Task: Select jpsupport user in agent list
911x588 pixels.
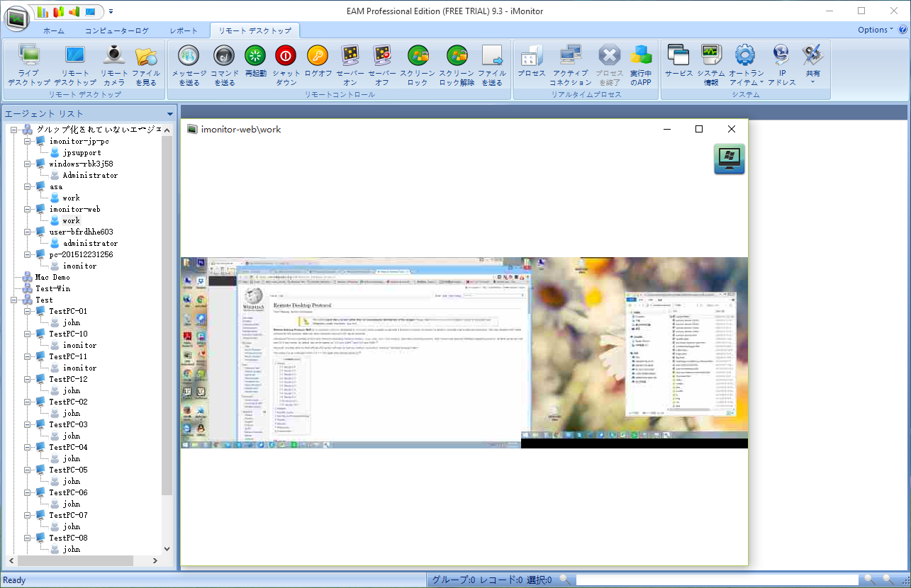Action: (x=82, y=153)
